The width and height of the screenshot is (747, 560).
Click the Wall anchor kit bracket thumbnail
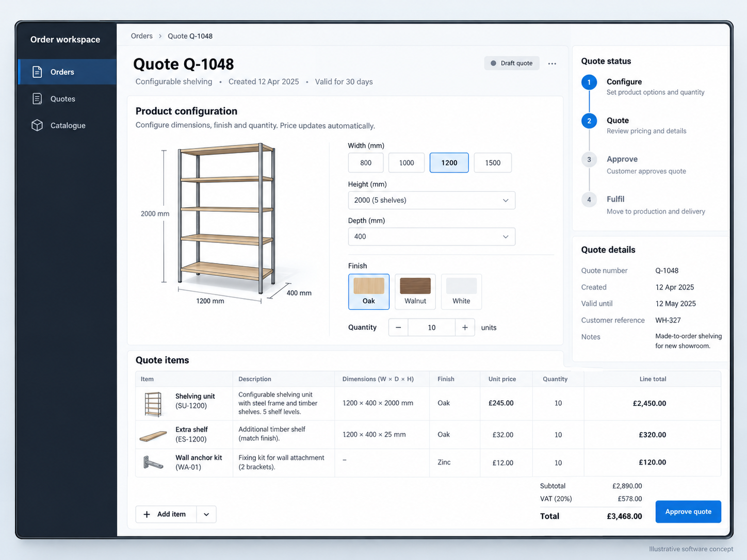[153, 463]
